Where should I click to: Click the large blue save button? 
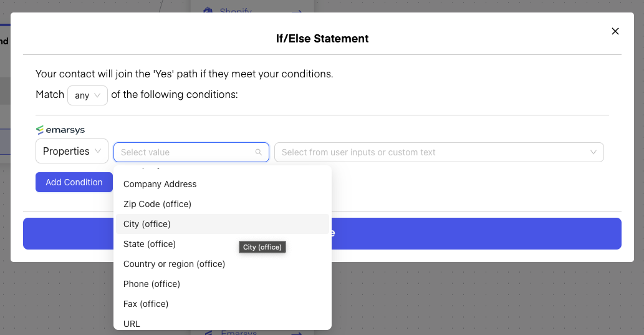474,233
